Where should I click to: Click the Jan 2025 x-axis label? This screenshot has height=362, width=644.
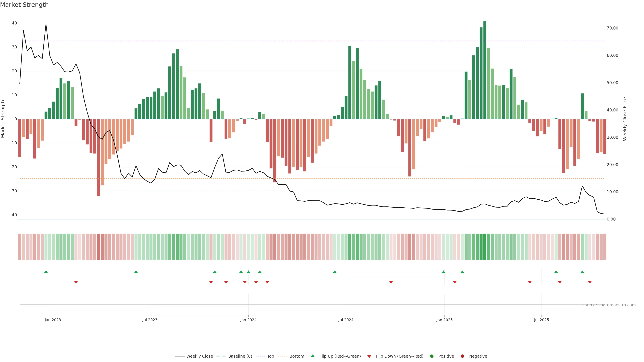(444, 320)
